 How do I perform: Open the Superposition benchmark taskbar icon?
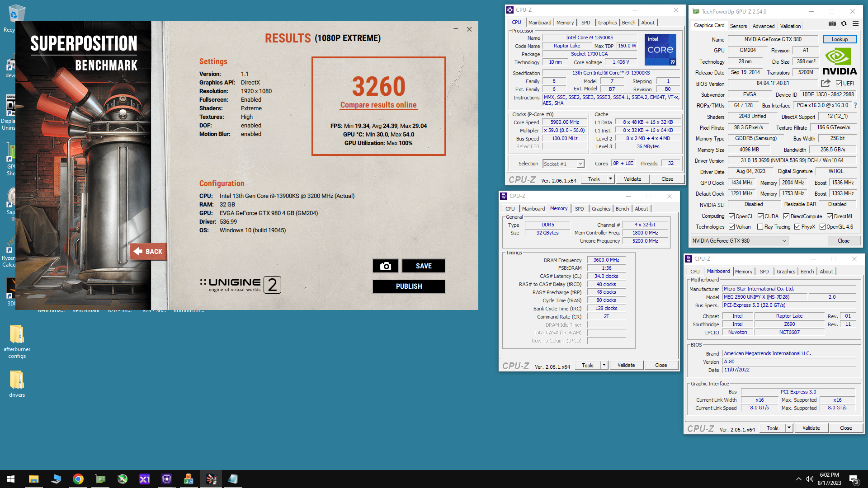tap(211, 479)
